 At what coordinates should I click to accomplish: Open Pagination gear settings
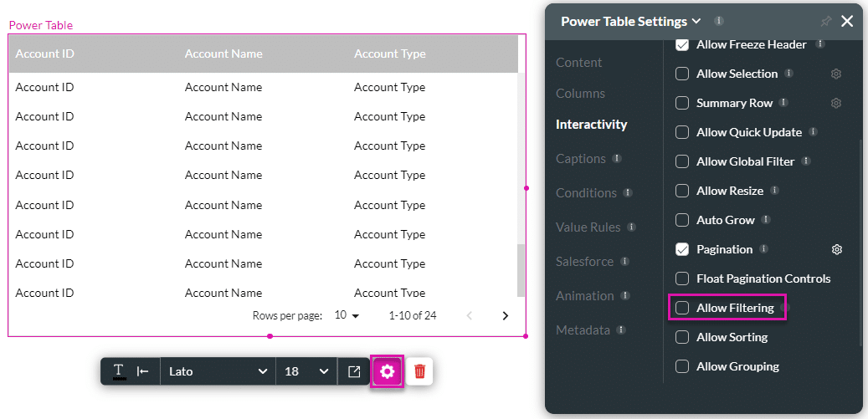point(837,249)
